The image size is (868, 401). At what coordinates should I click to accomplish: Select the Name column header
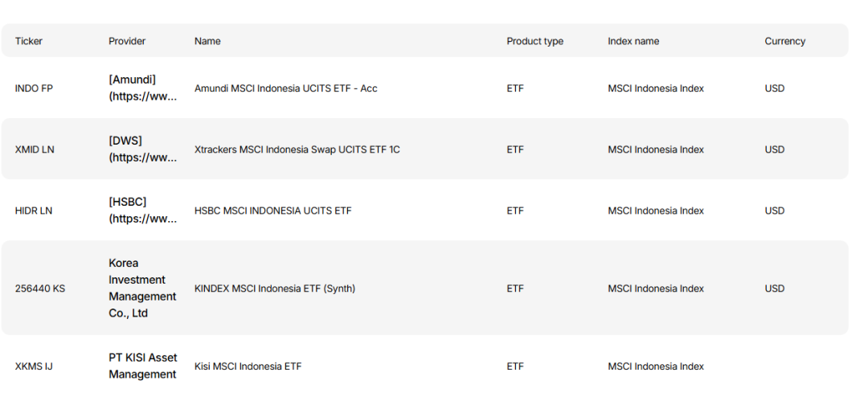(207, 41)
